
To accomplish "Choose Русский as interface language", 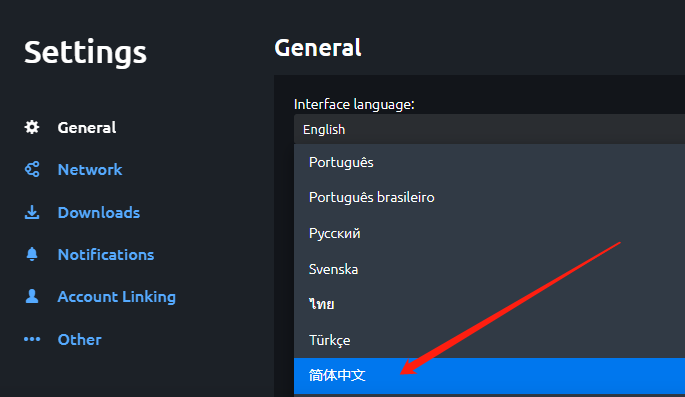I will [x=489, y=233].
